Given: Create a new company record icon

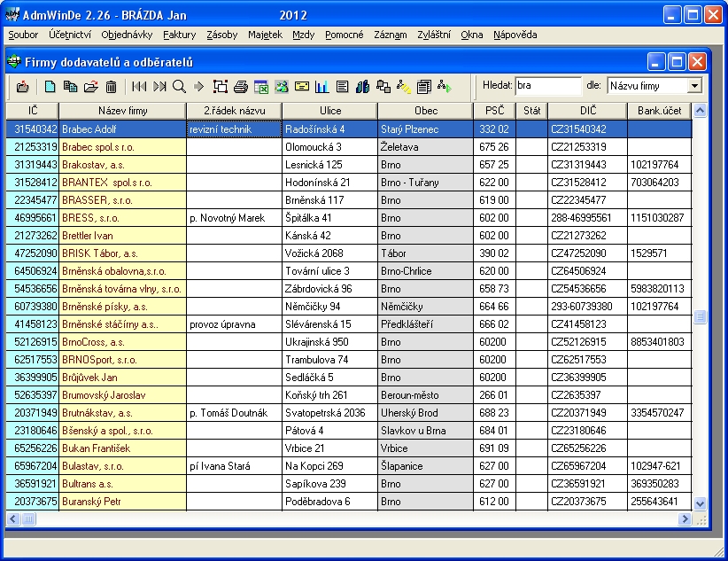Looking at the screenshot, I should click(50, 87).
